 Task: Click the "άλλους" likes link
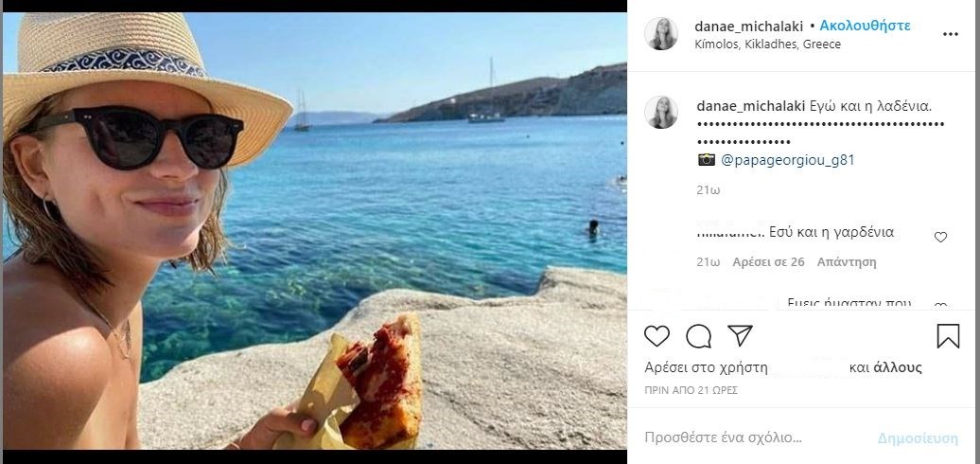(897, 367)
